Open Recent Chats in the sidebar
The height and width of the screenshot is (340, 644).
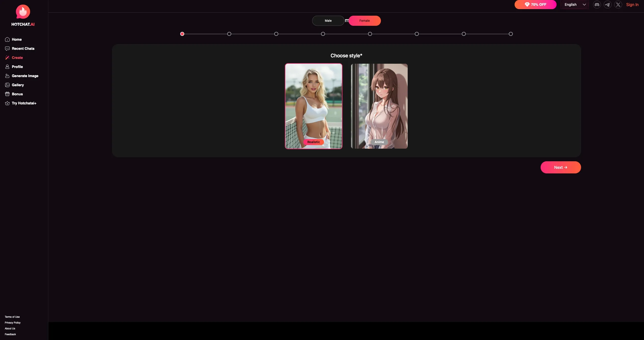coord(23,49)
